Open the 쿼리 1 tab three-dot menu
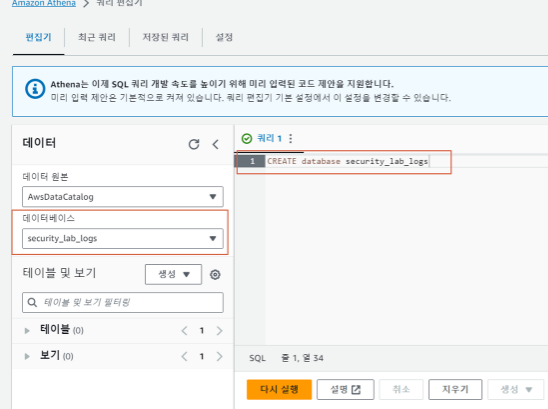This screenshot has height=409, width=548. (x=290, y=138)
